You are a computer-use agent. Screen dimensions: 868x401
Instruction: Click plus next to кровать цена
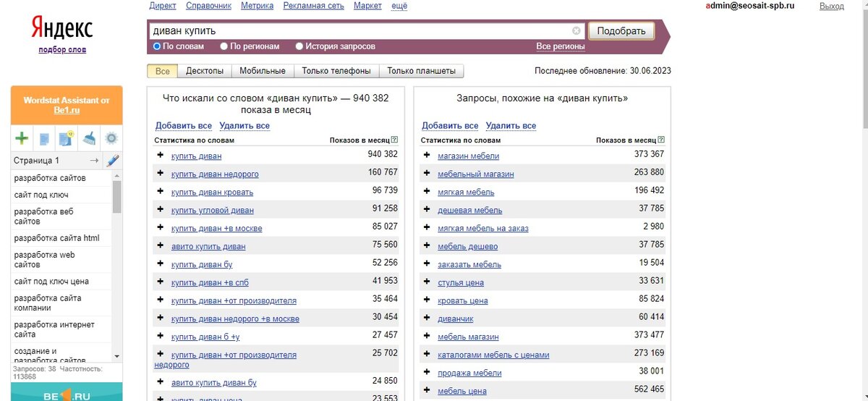pyautogui.click(x=427, y=300)
